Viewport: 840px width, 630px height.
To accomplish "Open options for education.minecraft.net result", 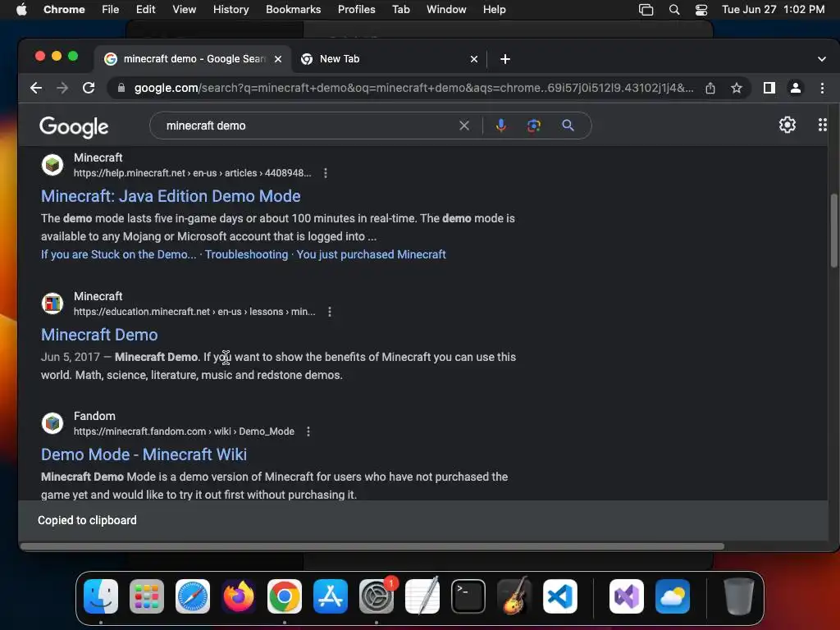I will 330,312.
